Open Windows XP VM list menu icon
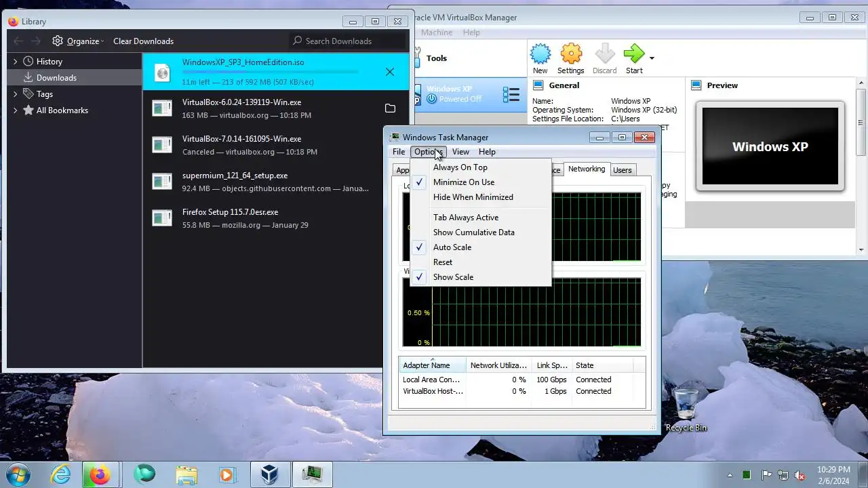The width and height of the screenshot is (868, 488). click(511, 94)
